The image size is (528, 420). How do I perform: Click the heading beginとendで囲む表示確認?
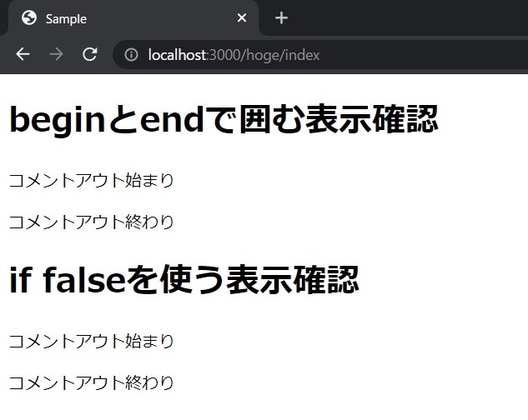[224, 119]
